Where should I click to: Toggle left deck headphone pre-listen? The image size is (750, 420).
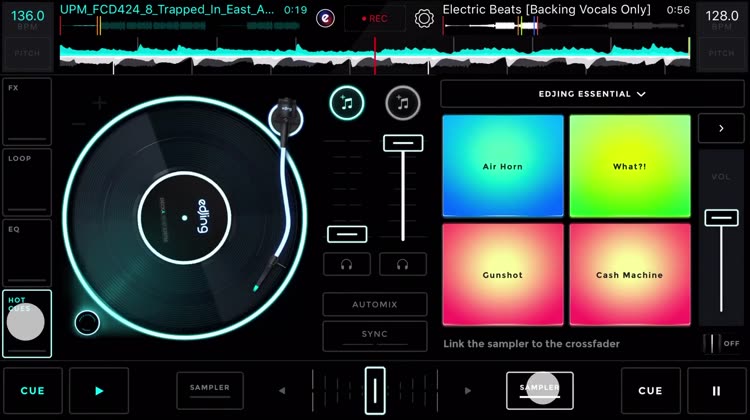click(347, 264)
